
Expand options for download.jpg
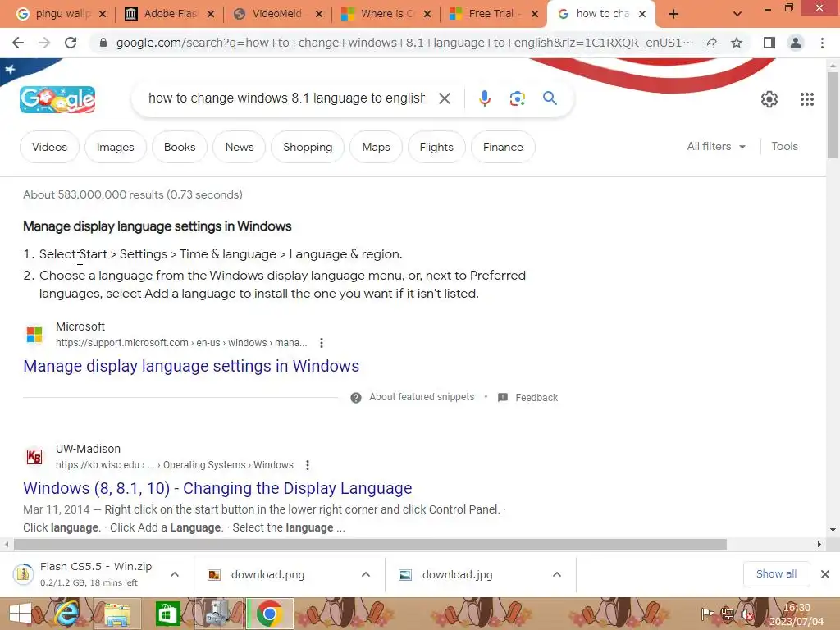[557, 574]
